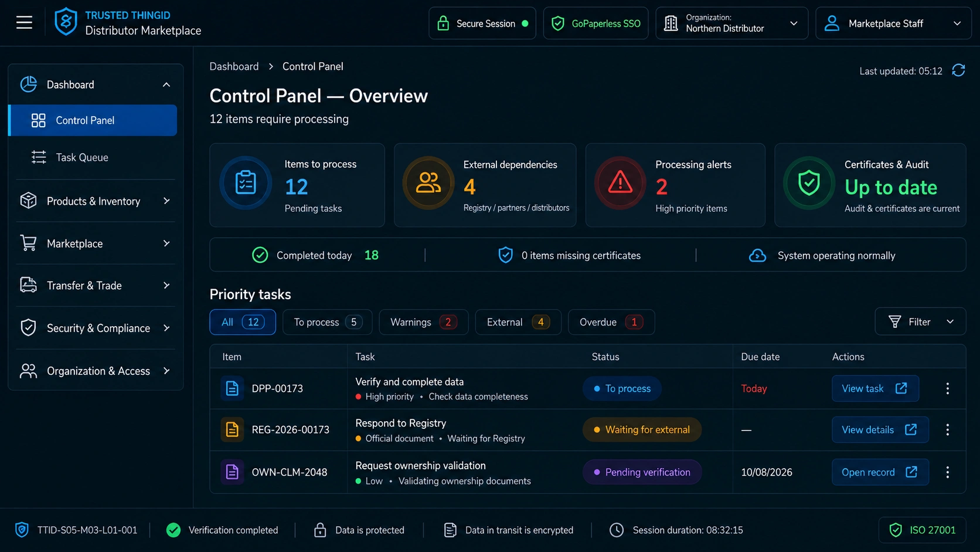The width and height of the screenshot is (980, 552).
Task: Switch to the To process tab
Action: [328, 322]
